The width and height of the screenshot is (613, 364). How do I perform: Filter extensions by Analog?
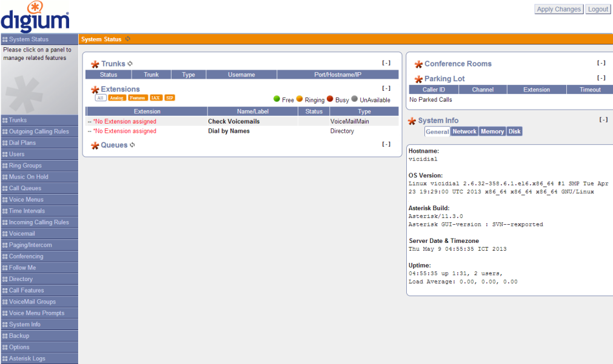(116, 98)
